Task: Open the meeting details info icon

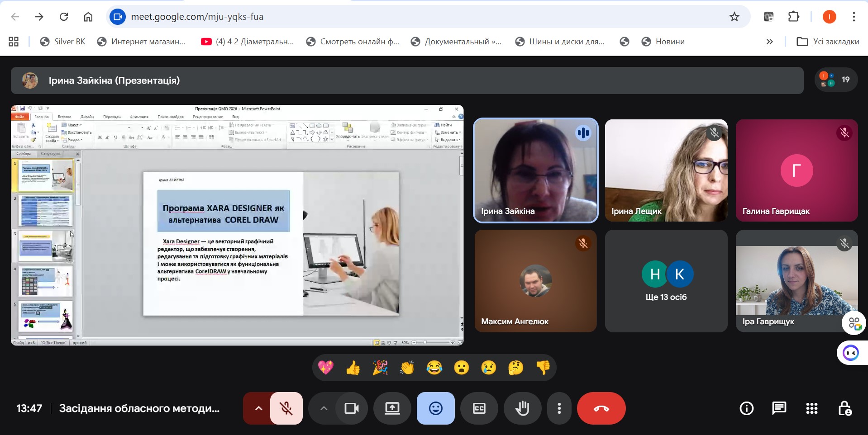Action: click(x=746, y=408)
